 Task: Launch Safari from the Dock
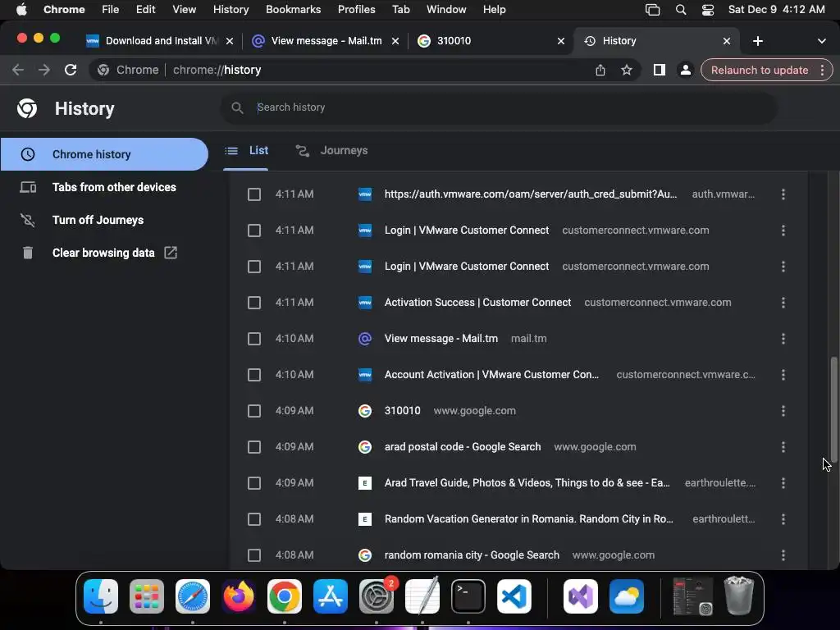193,596
